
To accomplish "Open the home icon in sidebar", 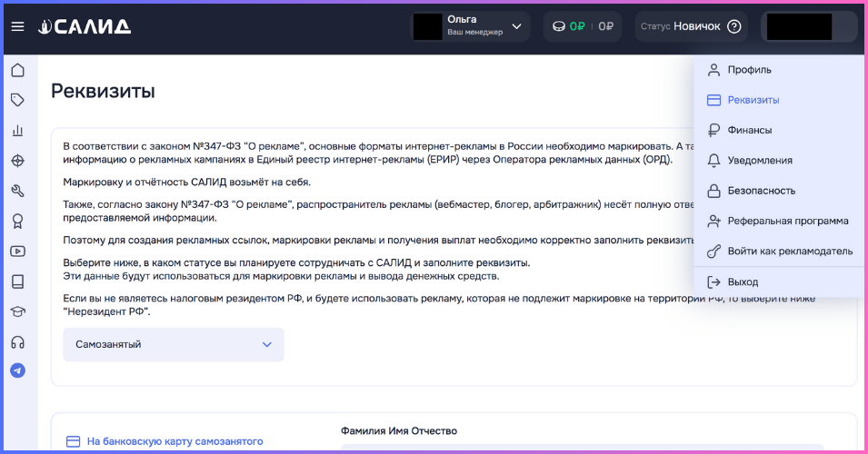I will pyautogui.click(x=17, y=70).
